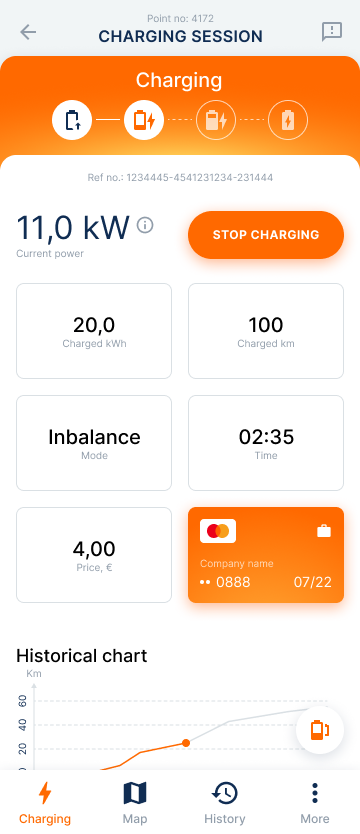Switch to the Map tab
Image resolution: width=360 pixels, height=834 pixels.
135,802
